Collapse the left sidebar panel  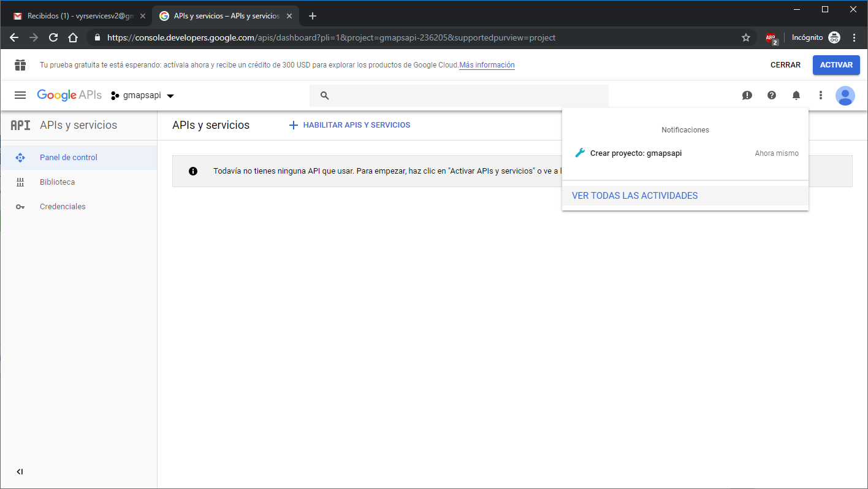coord(20,472)
